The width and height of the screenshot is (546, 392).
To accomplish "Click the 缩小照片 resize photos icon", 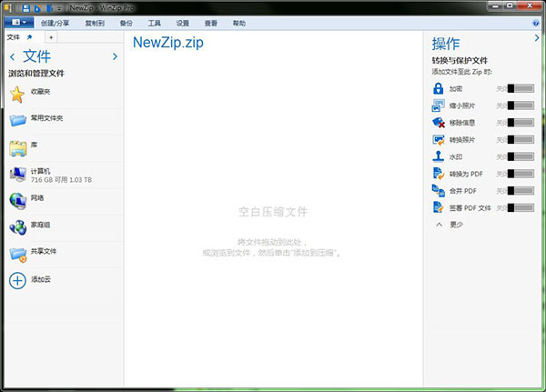I will click(438, 106).
